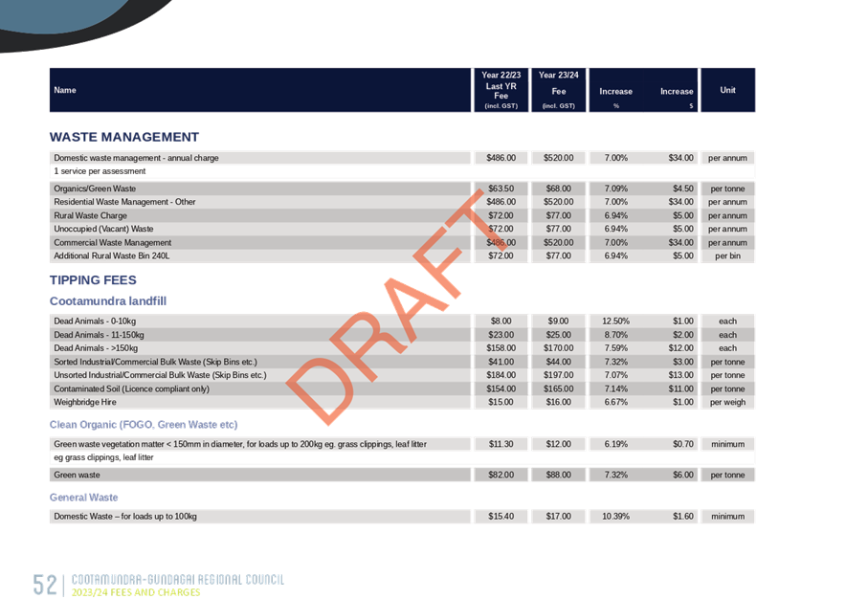Image resolution: width=868 pixels, height=599 pixels.
Task: Select 'eg grass clippings, leaf litter' note line
Action: coord(103,457)
